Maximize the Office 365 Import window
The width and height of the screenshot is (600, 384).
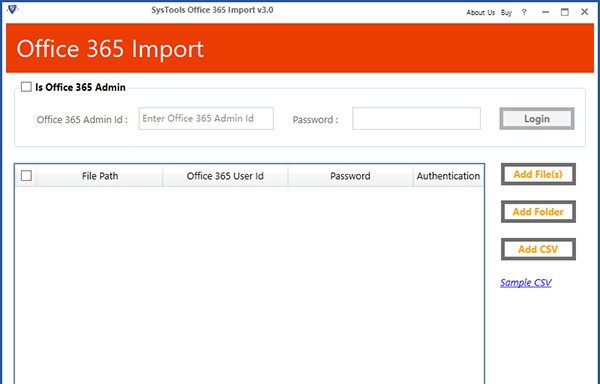[565, 12]
